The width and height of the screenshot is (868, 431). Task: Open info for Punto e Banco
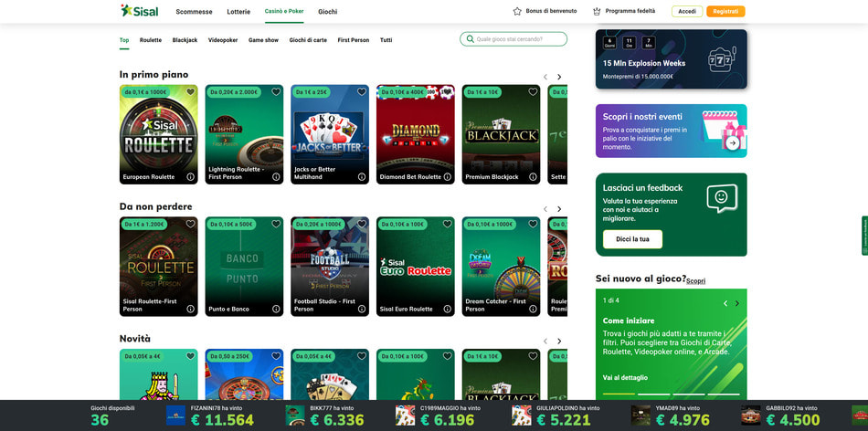pos(276,310)
